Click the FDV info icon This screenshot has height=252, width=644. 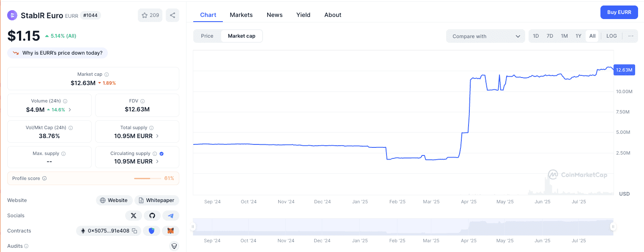point(143,101)
